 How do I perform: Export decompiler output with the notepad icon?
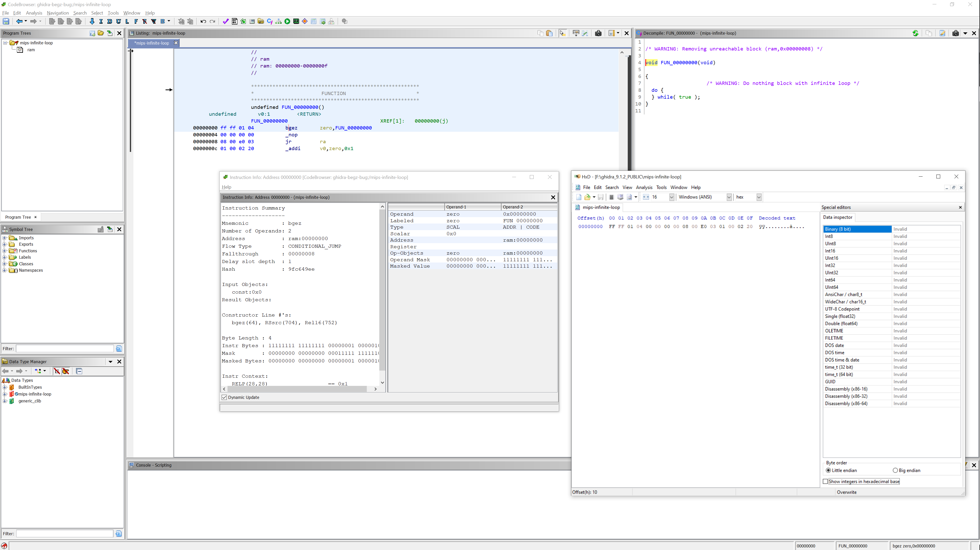point(942,33)
